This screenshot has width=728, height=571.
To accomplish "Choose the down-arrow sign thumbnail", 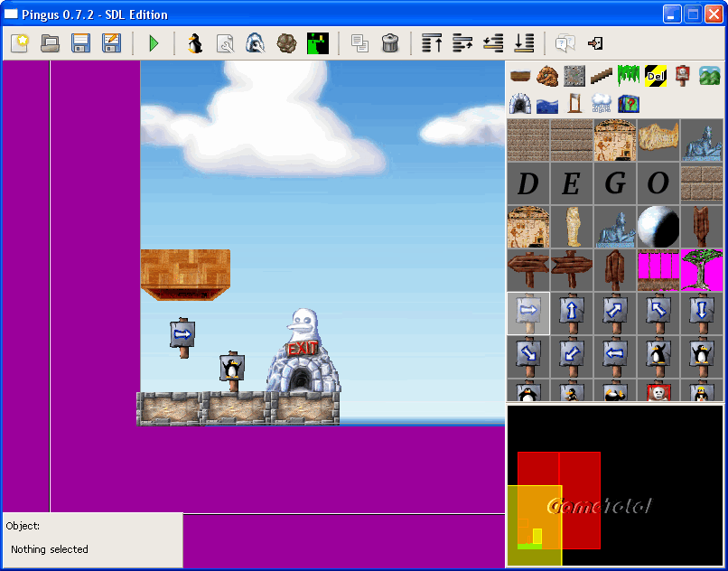I will [702, 314].
